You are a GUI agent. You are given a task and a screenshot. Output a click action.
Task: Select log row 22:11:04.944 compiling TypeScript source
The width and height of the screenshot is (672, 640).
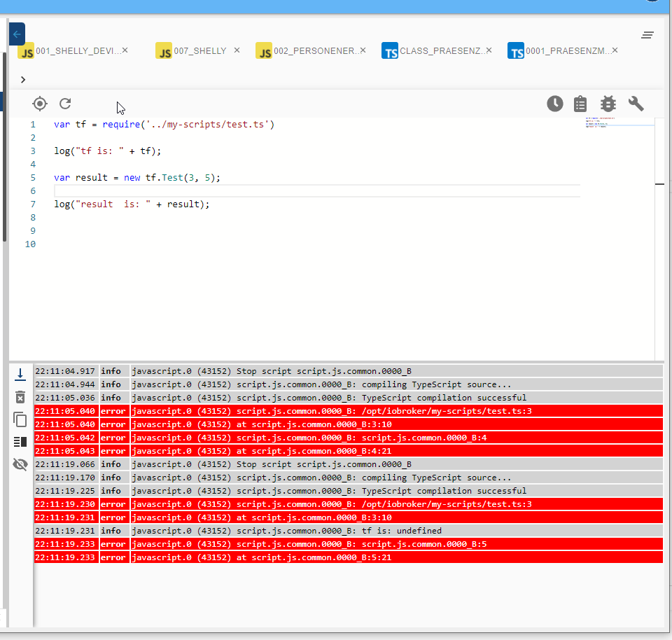point(349,384)
